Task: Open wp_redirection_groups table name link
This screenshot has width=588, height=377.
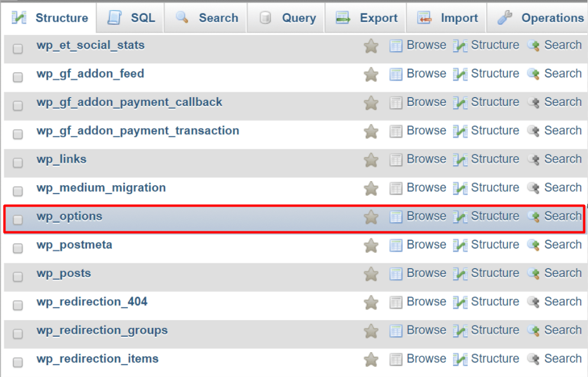Action: pyautogui.click(x=102, y=330)
